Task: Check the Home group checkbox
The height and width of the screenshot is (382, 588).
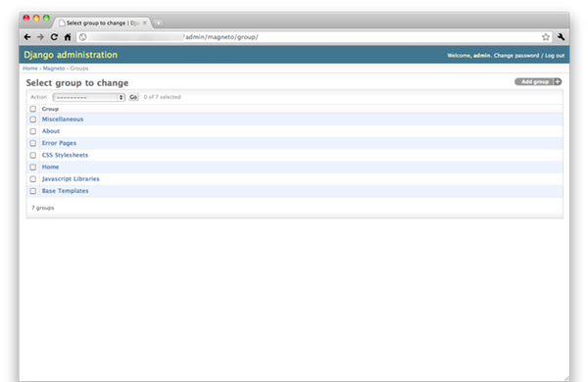Action: [33, 167]
